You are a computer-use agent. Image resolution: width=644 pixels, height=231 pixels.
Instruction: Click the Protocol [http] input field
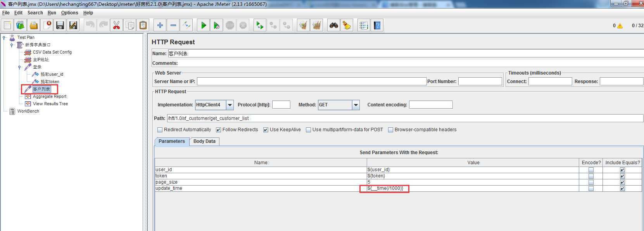coord(281,105)
